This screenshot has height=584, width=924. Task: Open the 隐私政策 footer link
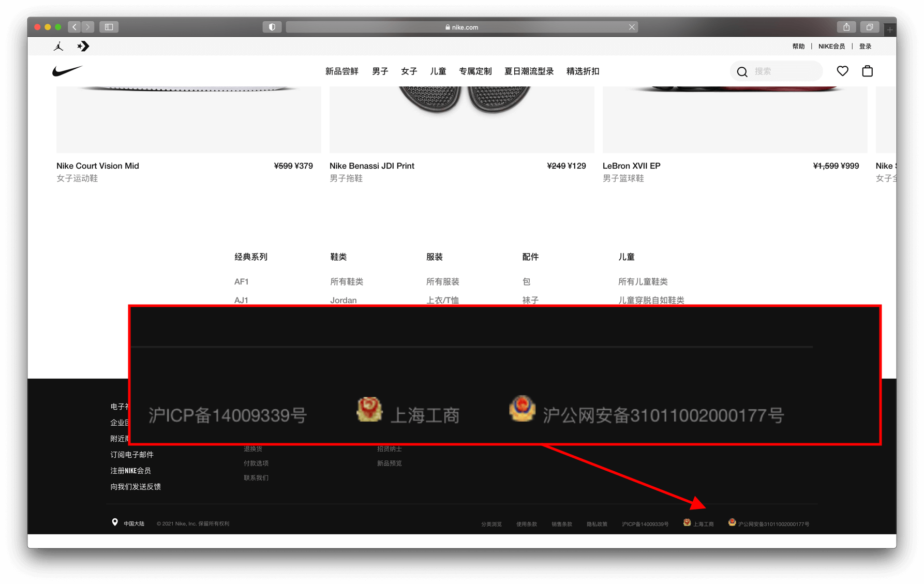tap(597, 523)
